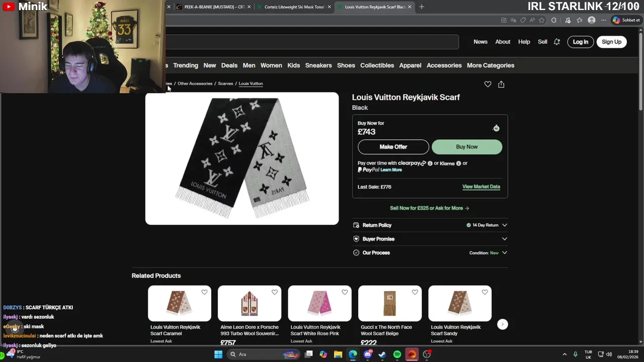This screenshot has width=644, height=362.
Task: Click Sell Now for £325 link
Action: coord(429,208)
